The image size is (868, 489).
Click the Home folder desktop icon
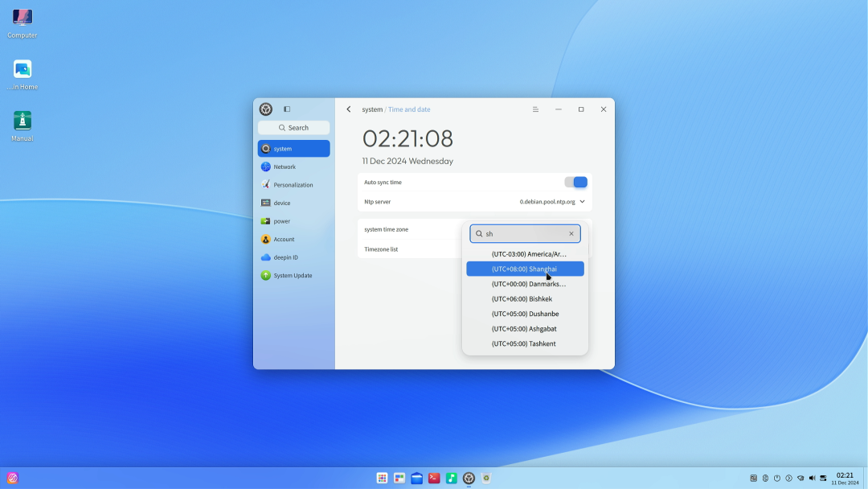tap(23, 75)
